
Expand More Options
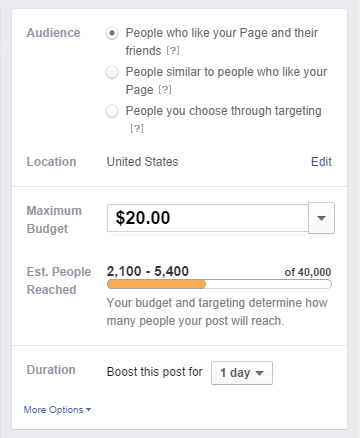(57, 410)
